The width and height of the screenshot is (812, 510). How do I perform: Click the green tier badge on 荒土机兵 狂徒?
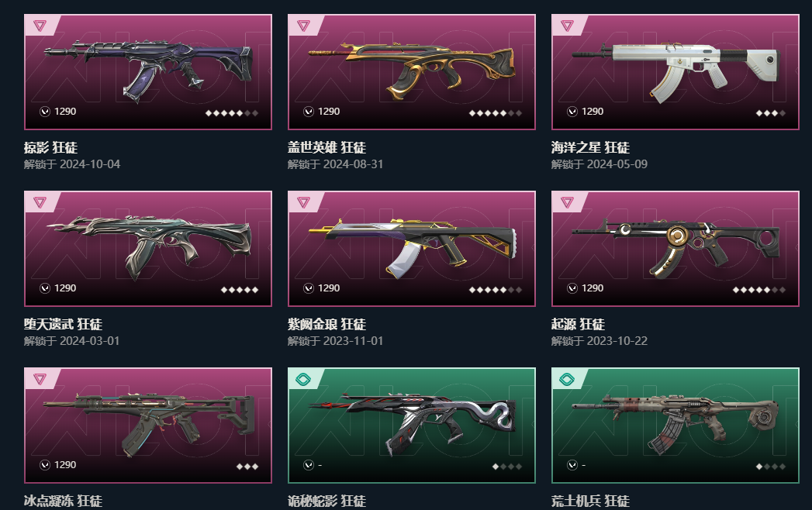[x=567, y=380]
